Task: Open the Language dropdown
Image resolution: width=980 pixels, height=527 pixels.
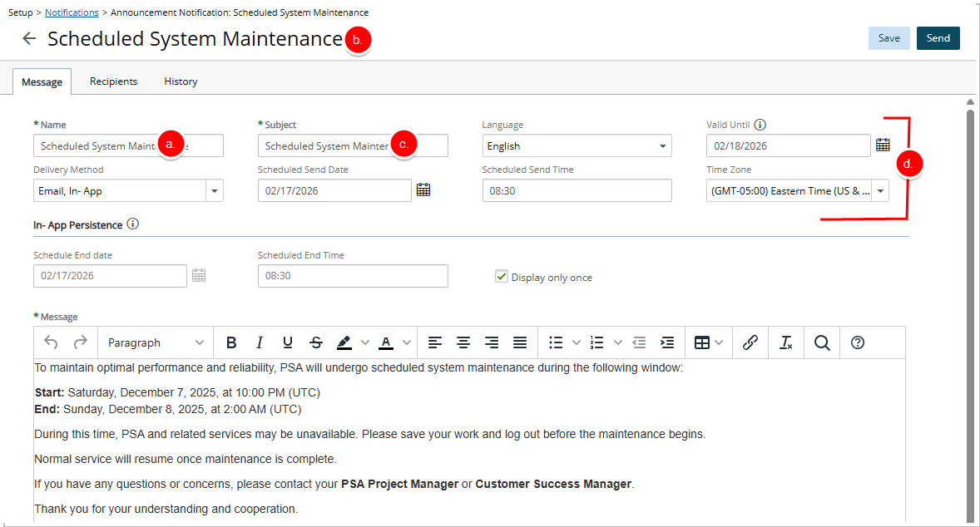Action: pos(577,145)
